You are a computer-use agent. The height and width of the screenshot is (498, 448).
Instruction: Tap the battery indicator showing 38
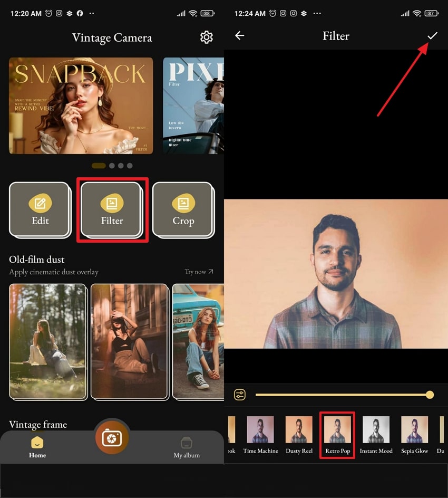(x=208, y=13)
